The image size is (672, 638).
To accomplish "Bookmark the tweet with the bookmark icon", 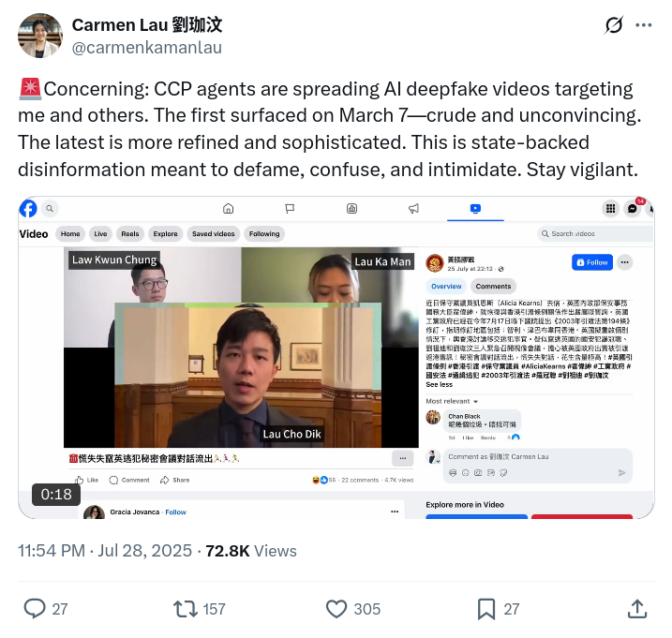I will (486, 609).
